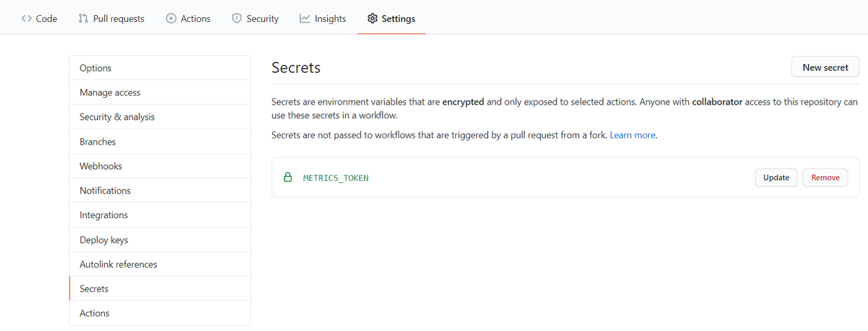This screenshot has height=331, width=868.
Task: Remove the METRICS_TOKEN secret
Action: click(825, 178)
